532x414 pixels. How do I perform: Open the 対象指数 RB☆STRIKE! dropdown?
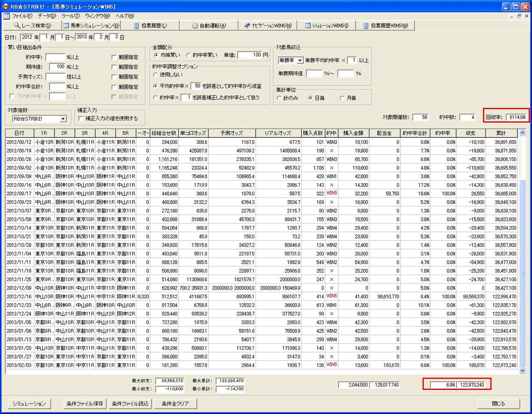click(63, 119)
